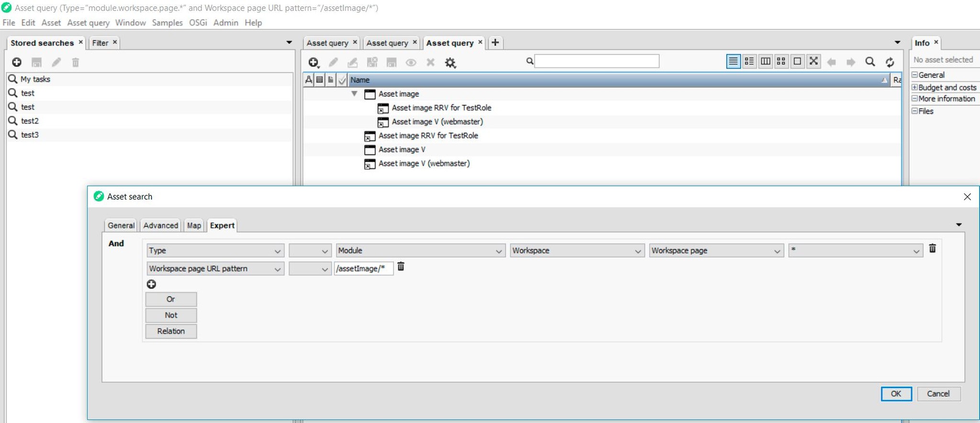Expand the Budget and costs section

(914, 88)
